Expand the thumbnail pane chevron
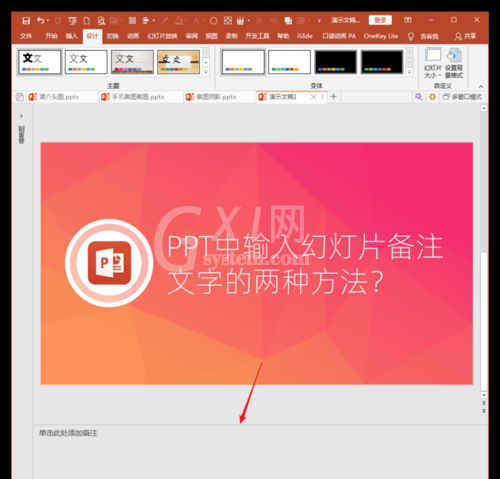Image resolution: width=500 pixels, height=479 pixels. point(21,116)
